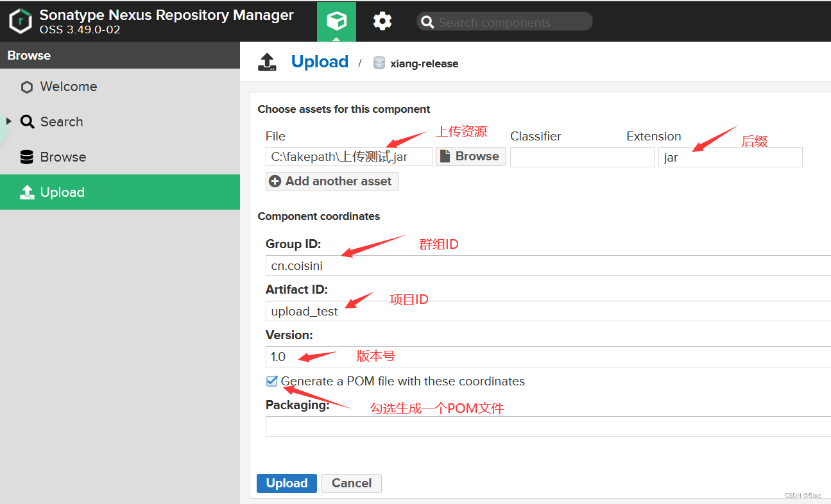
Task: Select Search in the sidebar menu
Action: 120,122
